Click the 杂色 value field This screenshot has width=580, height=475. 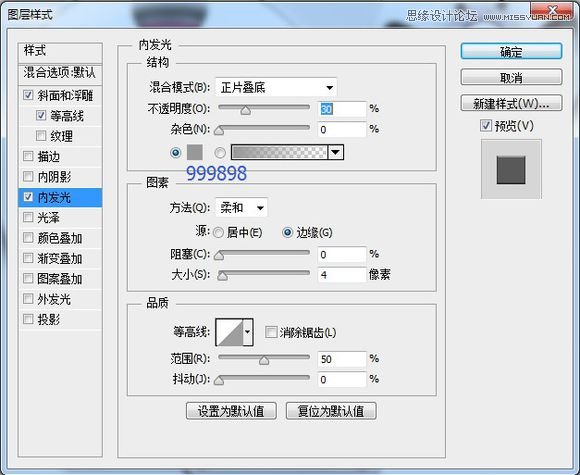[x=342, y=129]
